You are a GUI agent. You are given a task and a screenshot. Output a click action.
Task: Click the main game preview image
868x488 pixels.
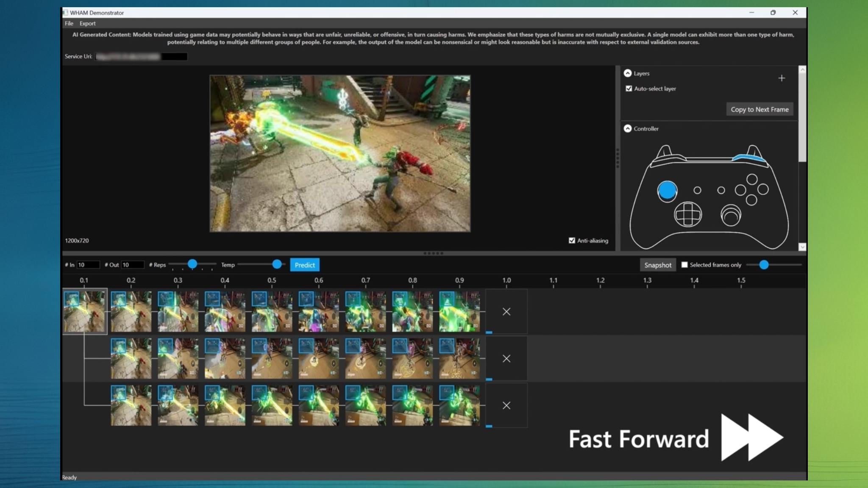340,153
